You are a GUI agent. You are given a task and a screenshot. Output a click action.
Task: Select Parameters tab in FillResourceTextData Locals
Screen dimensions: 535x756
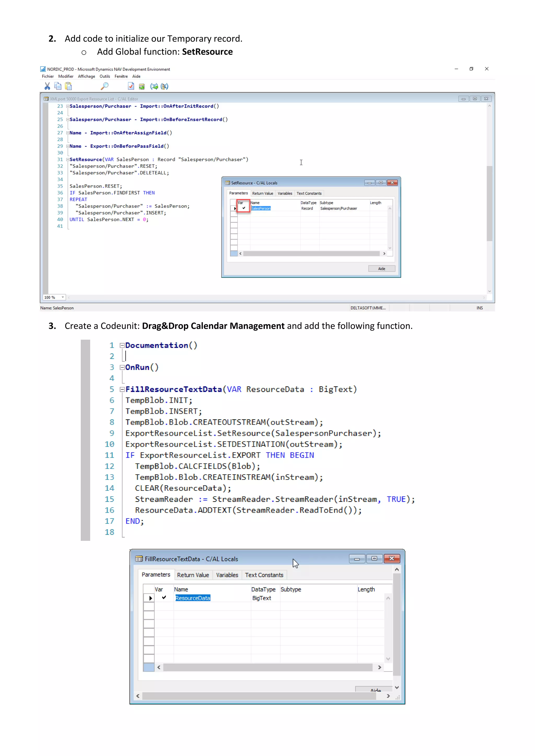[x=156, y=575]
